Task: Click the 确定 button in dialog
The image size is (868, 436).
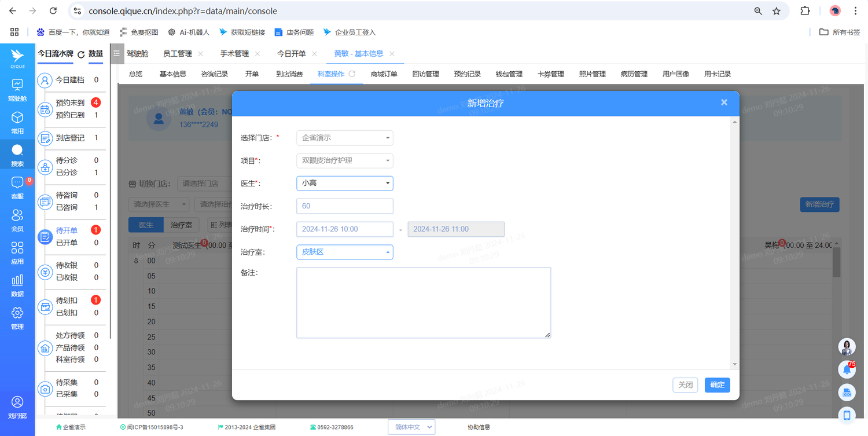Action: [717, 385]
